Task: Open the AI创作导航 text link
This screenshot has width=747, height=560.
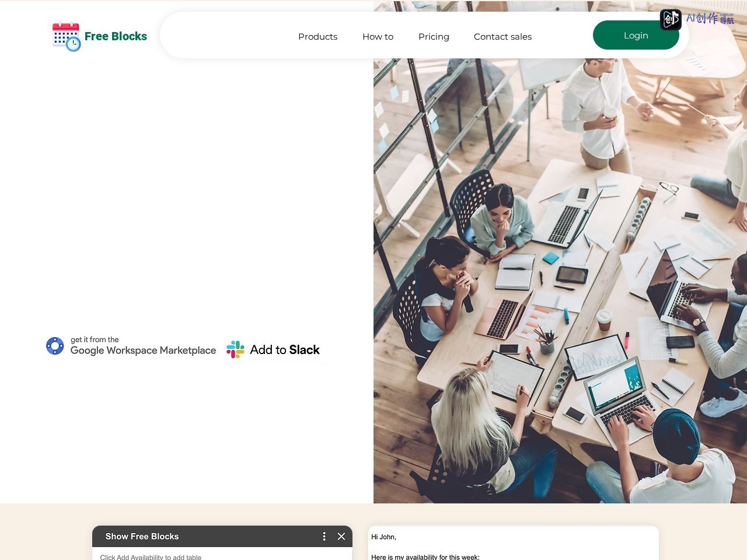Action: [710, 19]
